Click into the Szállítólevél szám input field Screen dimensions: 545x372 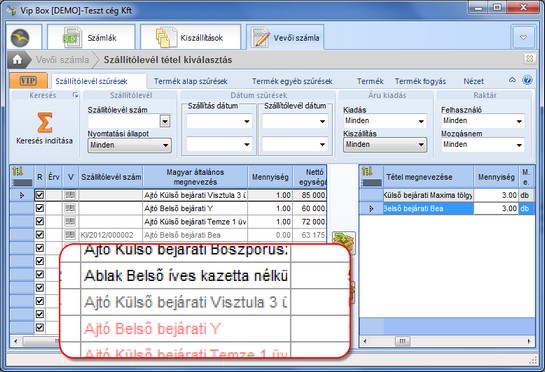click(x=123, y=121)
